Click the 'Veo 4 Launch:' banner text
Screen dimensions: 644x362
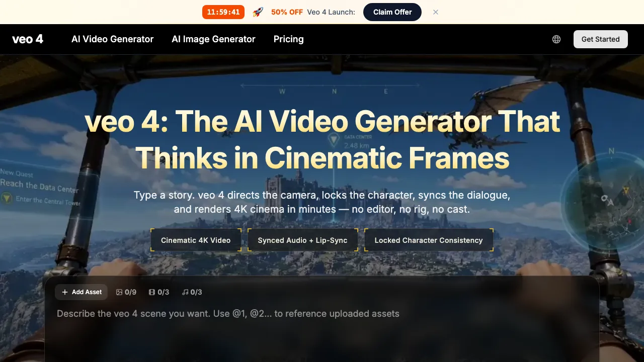click(331, 12)
